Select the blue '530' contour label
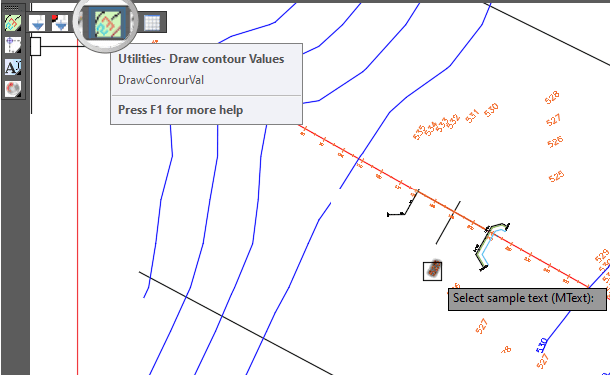The height and width of the screenshot is (375, 610). (542, 345)
